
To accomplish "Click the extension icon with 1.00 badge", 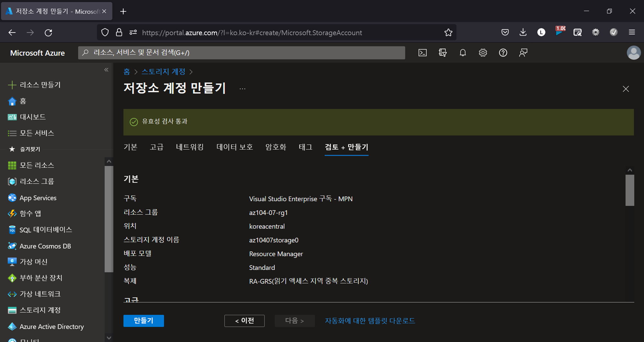I will 560,32.
